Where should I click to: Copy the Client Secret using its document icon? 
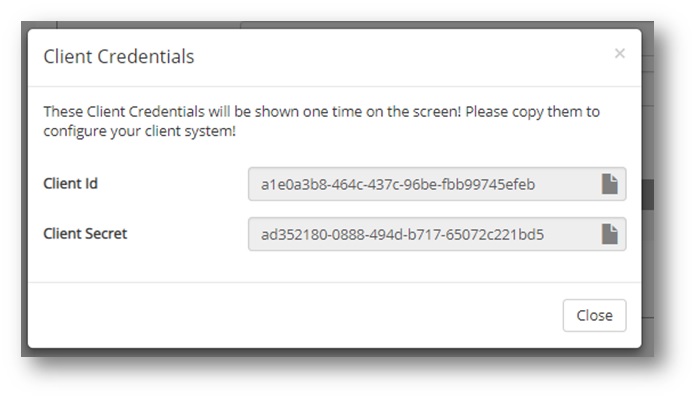point(609,234)
